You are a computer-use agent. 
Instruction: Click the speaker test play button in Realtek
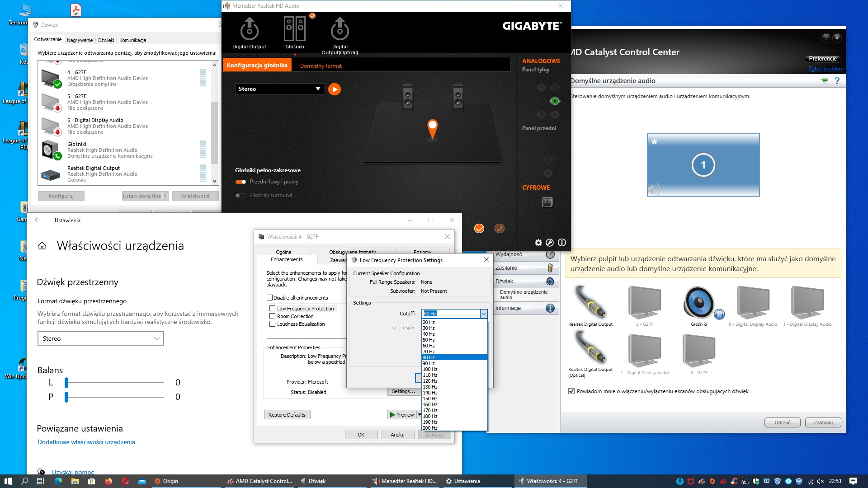(x=335, y=89)
